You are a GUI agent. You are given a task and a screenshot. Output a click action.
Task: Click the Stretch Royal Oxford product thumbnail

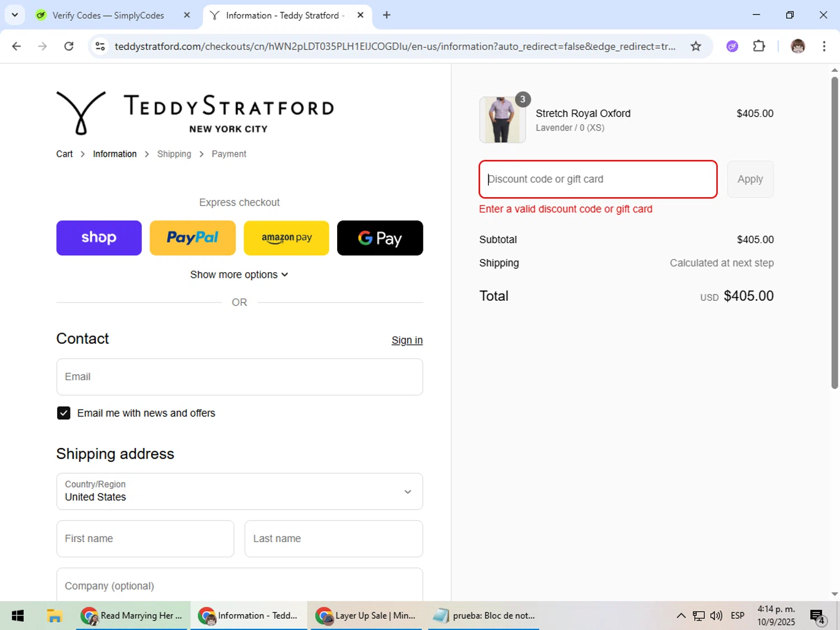click(502, 120)
